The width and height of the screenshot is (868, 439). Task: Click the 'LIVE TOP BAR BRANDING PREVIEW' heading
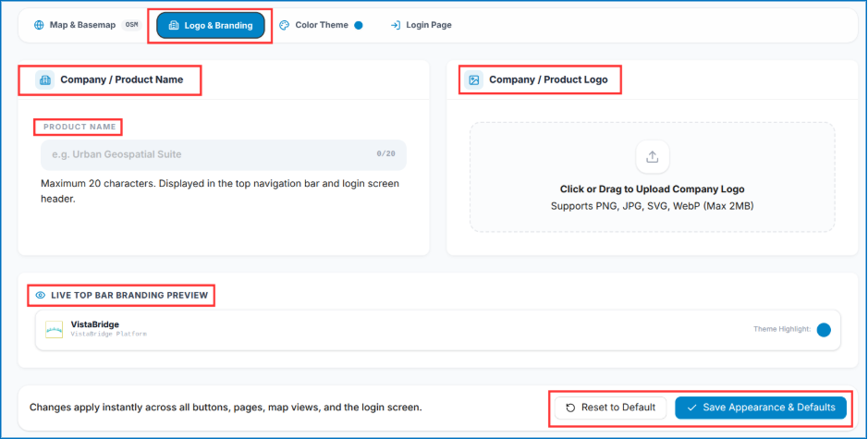pos(129,295)
